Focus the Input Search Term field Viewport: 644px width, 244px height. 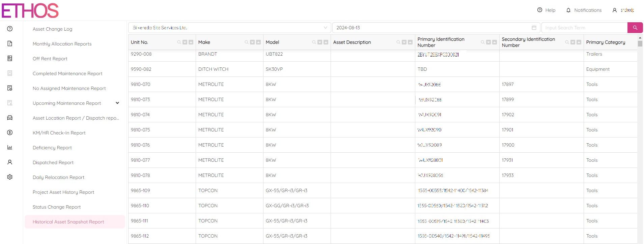point(584,28)
